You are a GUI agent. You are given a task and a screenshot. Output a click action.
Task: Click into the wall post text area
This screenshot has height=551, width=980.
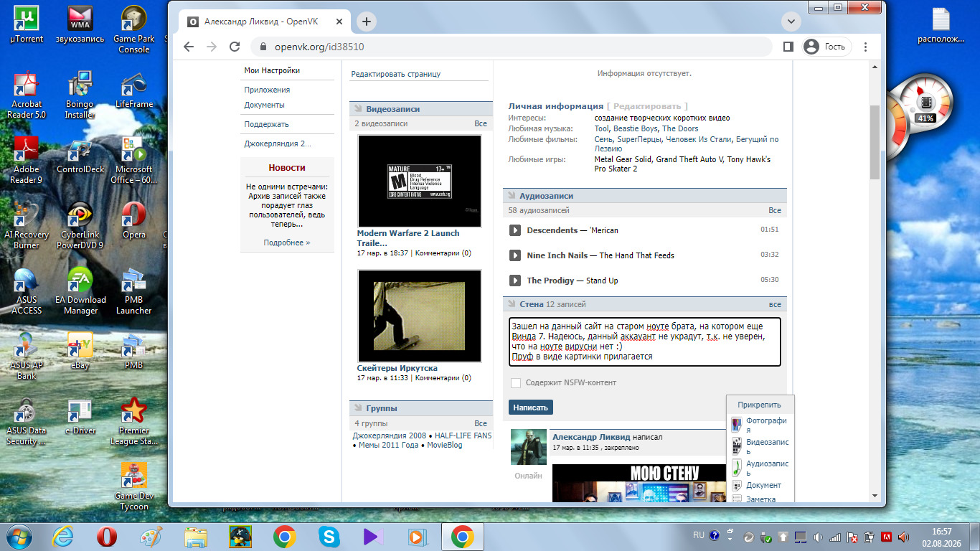coord(645,342)
